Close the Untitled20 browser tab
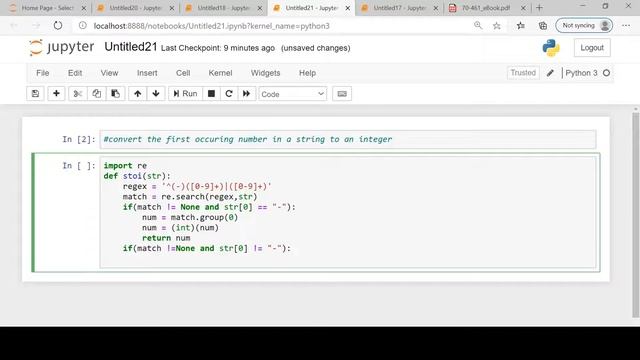640x360 pixels. click(x=172, y=8)
